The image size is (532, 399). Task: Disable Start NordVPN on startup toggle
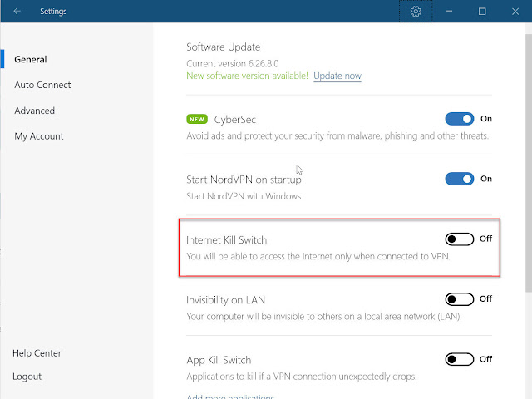460,179
